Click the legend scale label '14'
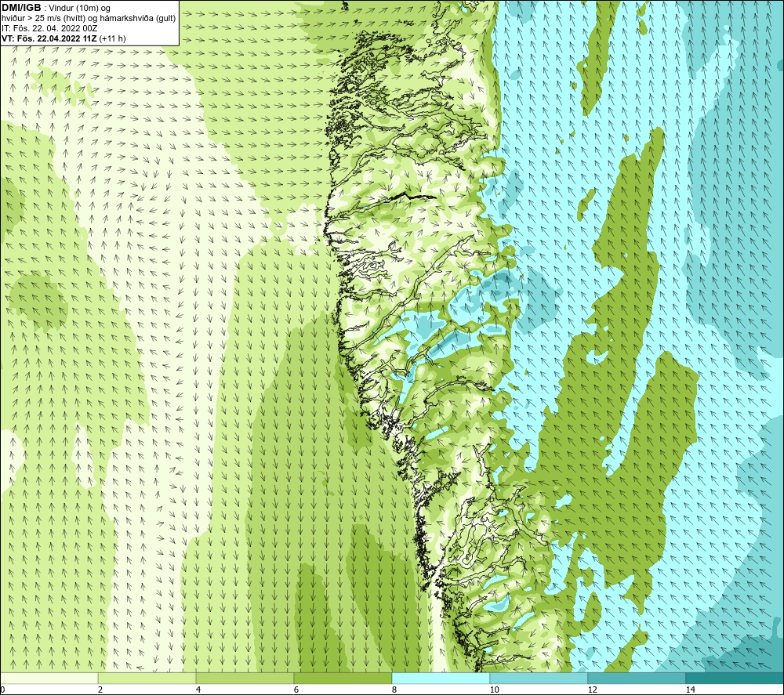The image size is (784, 695). click(x=691, y=690)
